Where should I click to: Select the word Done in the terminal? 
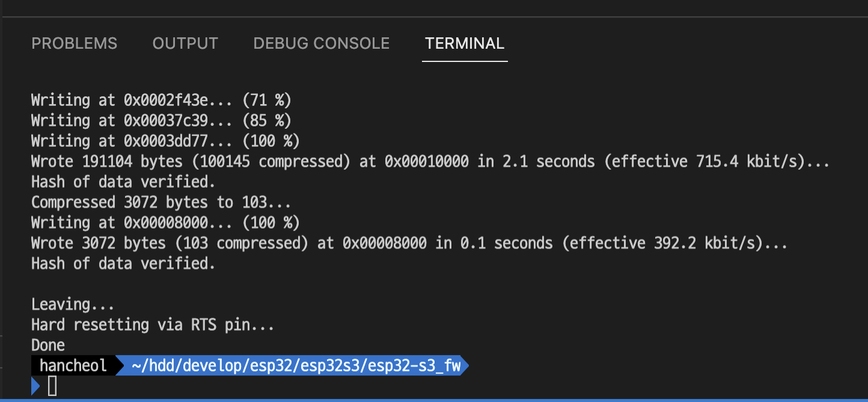(47, 345)
